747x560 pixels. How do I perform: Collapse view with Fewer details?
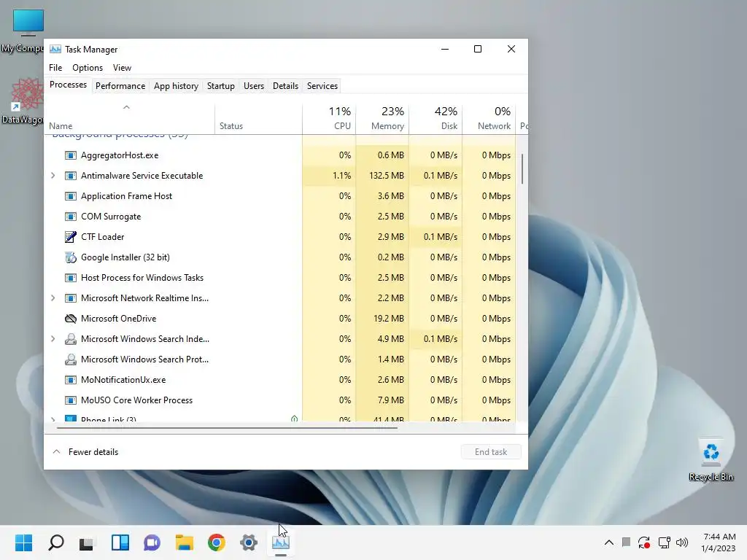[85, 452]
